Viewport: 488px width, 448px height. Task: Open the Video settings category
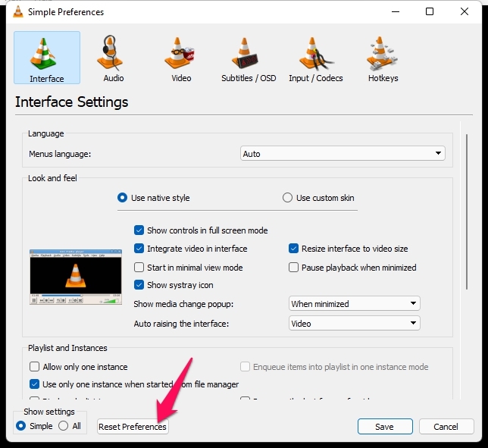[x=181, y=58]
